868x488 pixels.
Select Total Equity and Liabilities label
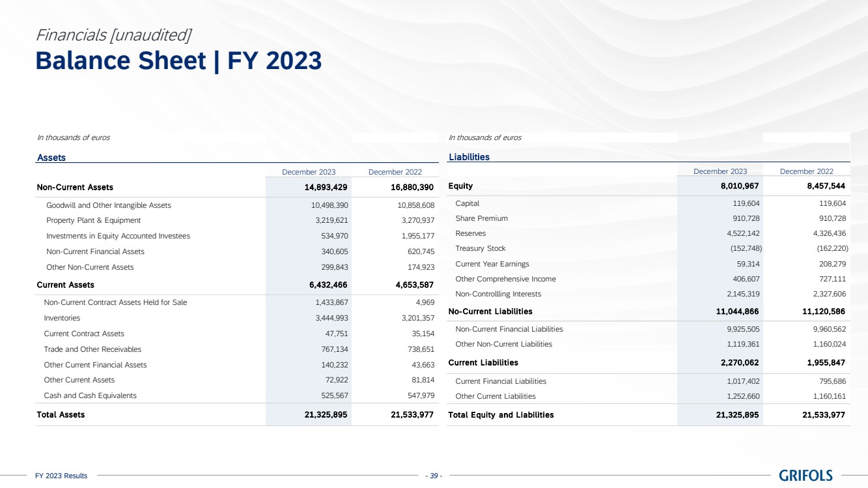[501, 414]
